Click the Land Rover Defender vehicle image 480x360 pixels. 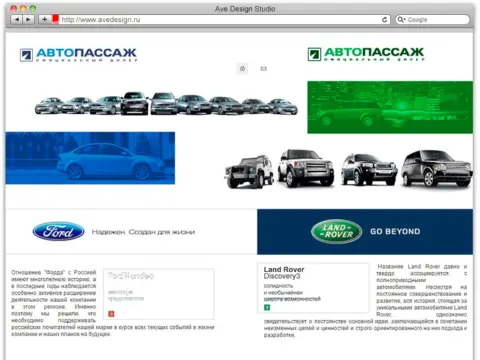[249, 171]
